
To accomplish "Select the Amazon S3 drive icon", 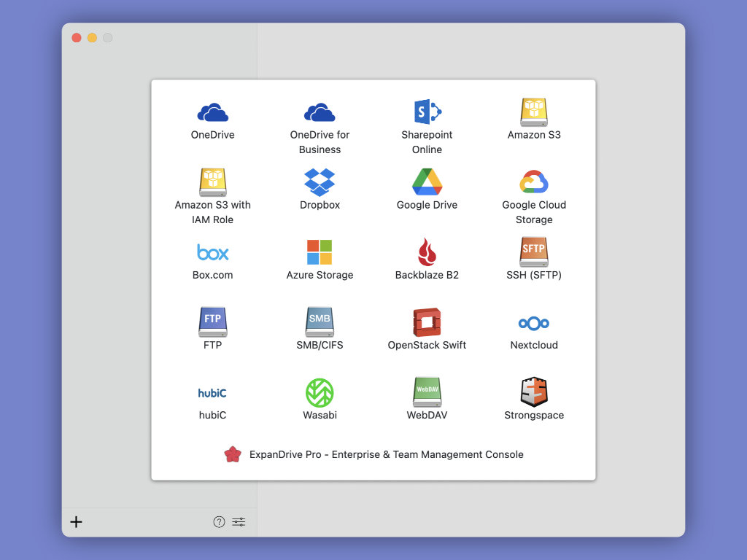I will coord(534,112).
